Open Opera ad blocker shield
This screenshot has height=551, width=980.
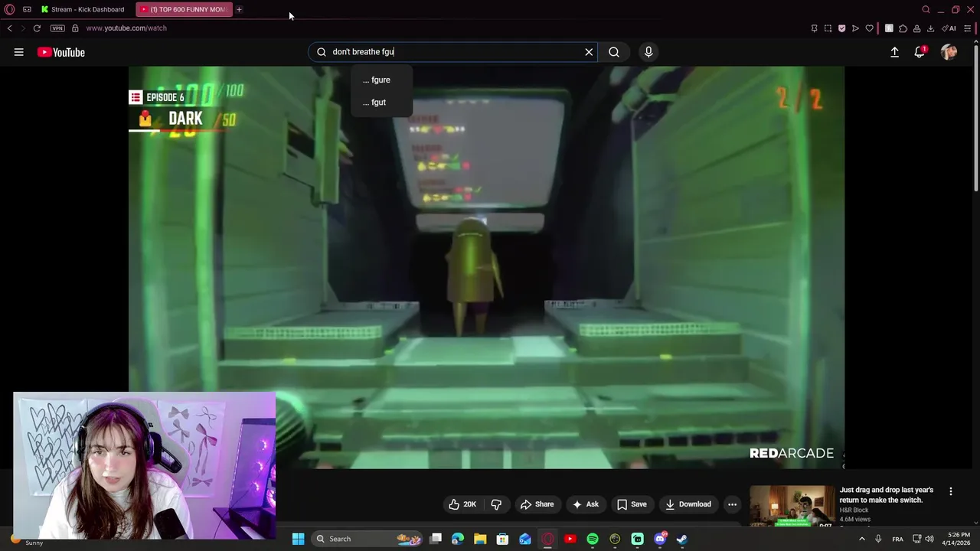(841, 28)
